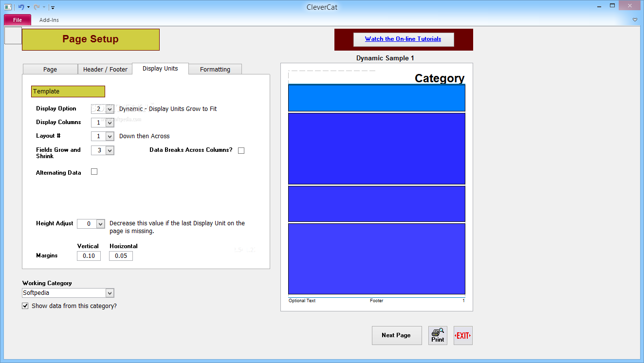Uncheck Show data from this category
This screenshot has width=644, height=363.
25,306
